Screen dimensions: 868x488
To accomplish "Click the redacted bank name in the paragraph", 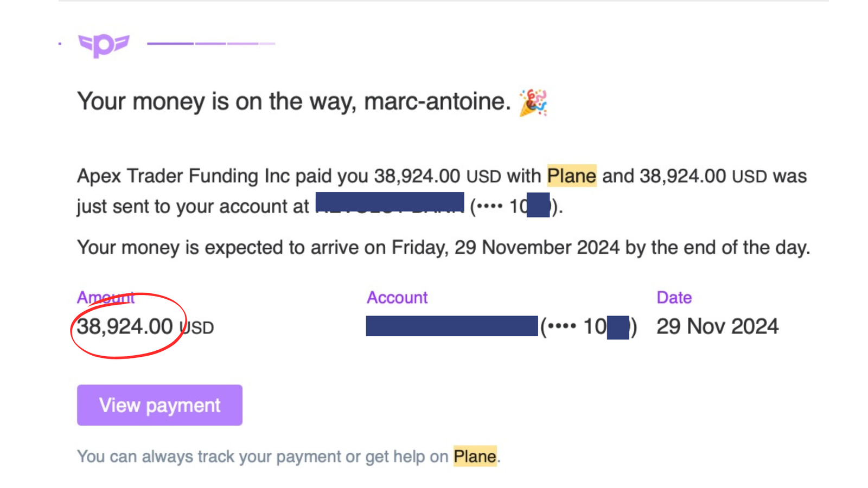I will pyautogui.click(x=390, y=203).
